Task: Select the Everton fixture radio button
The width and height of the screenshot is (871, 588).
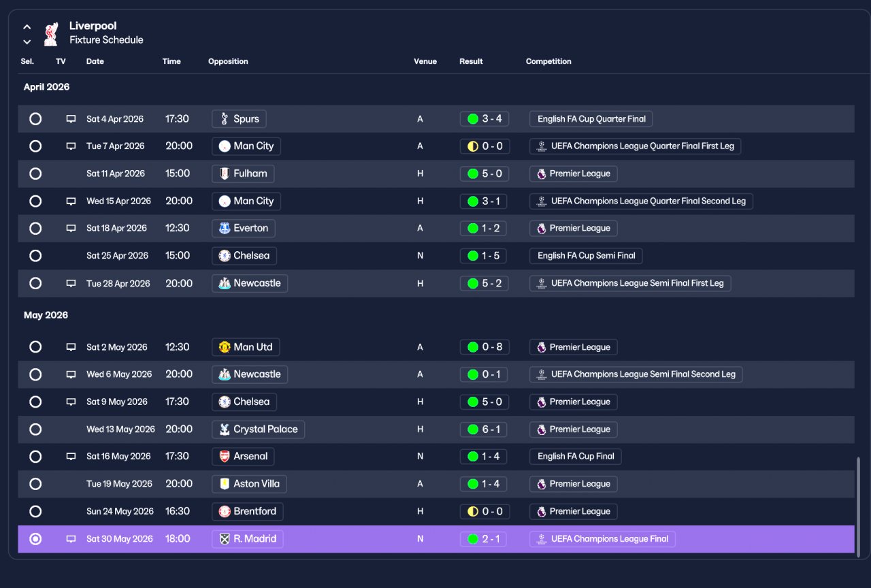Action: click(x=35, y=228)
